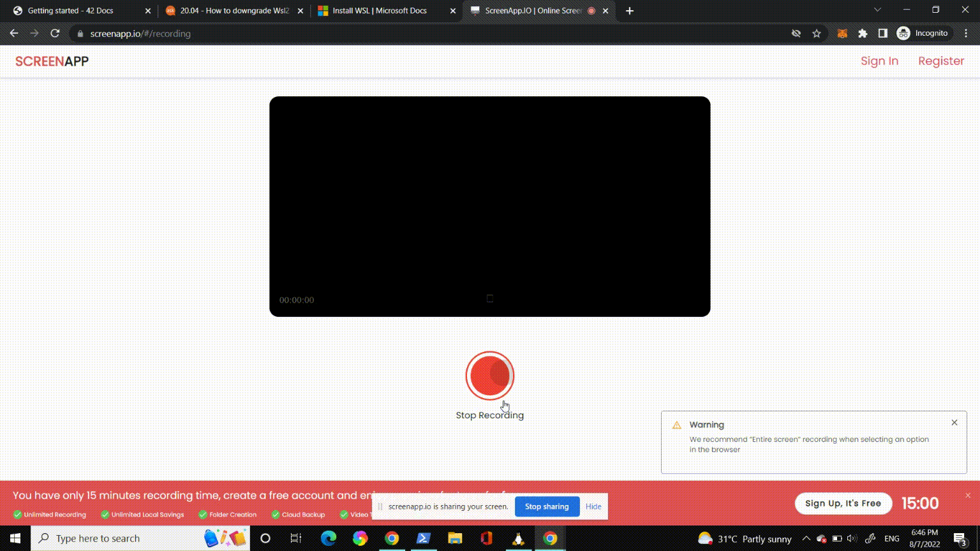Open Microsoft Office from taskbar
This screenshot has height=551, width=980.
486,538
